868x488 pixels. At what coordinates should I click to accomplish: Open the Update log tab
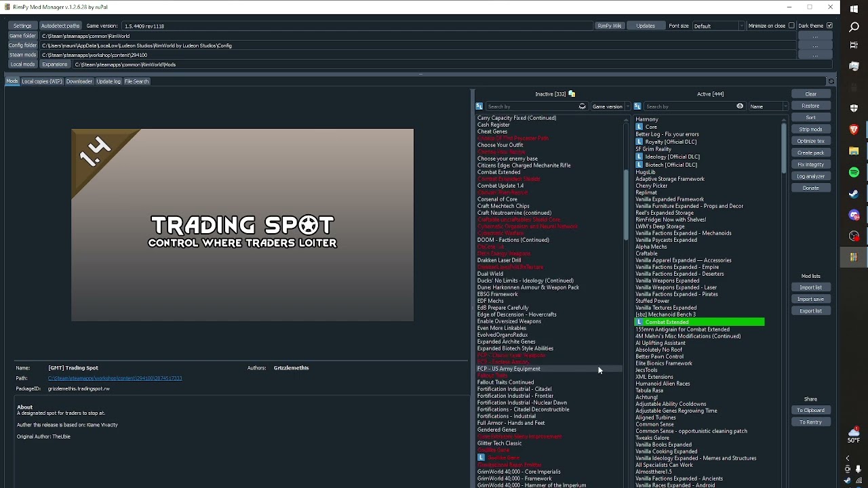coord(108,81)
